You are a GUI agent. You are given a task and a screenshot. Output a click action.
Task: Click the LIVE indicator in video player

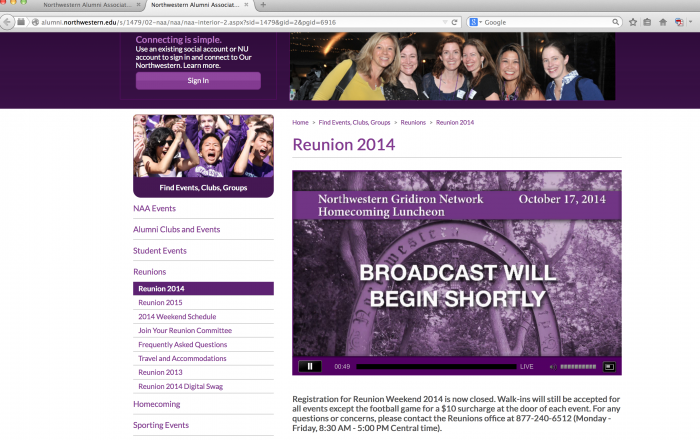coord(527,367)
